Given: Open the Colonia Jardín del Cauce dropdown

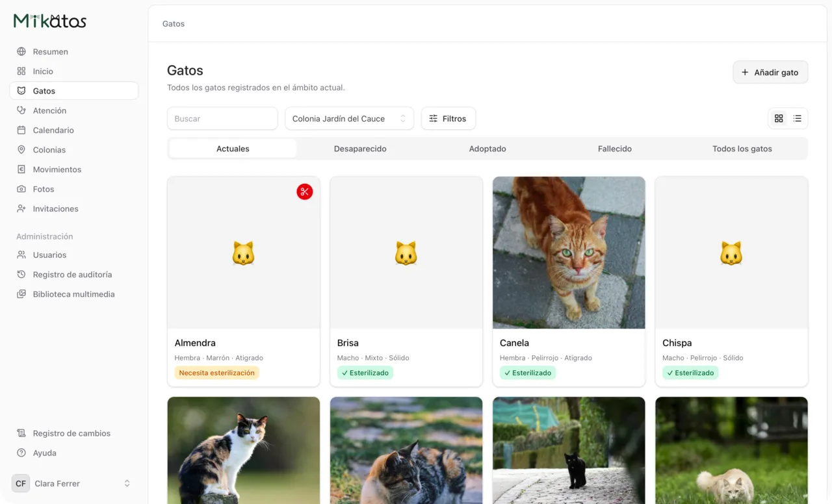Looking at the screenshot, I should pyautogui.click(x=349, y=119).
